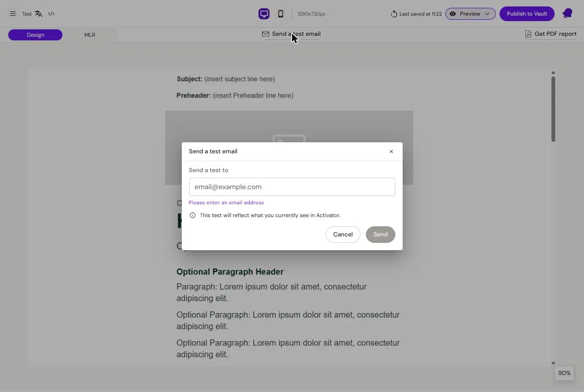Click the Preheader line text
This screenshot has height=392, width=584.
[235, 95]
